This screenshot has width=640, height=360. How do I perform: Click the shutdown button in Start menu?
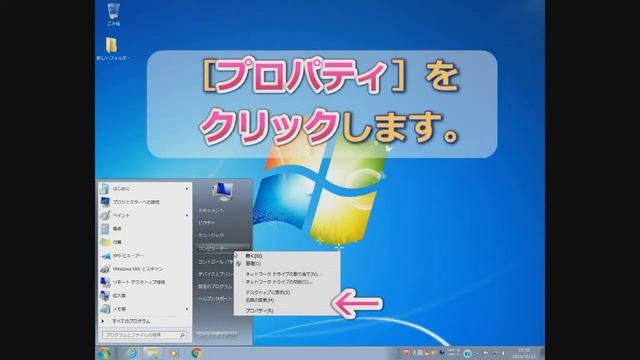coord(217,334)
